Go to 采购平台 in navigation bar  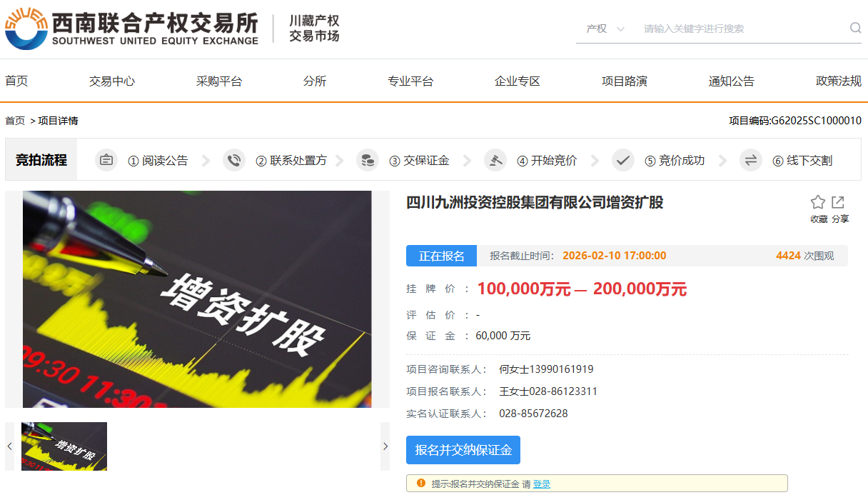click(x=219, y=81)
